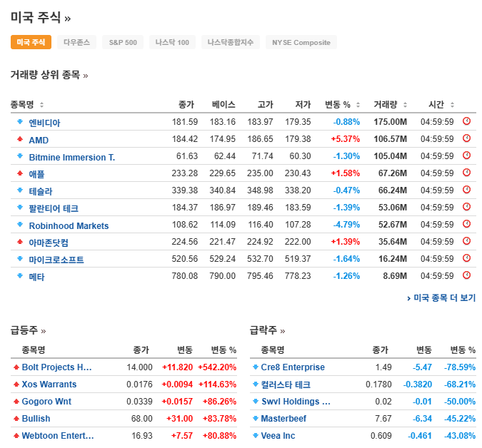Click the red up arrow beside AMD

20,139
